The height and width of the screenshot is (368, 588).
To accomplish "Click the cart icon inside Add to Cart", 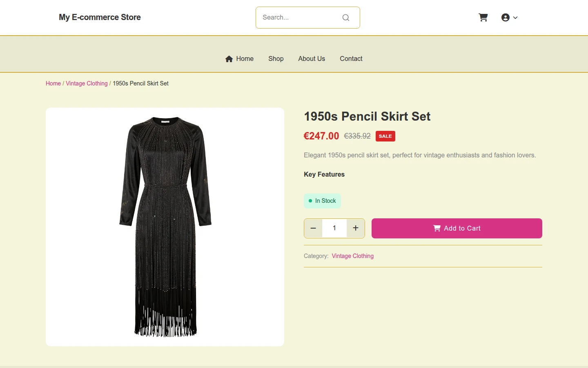I will (x=437, y=228).
